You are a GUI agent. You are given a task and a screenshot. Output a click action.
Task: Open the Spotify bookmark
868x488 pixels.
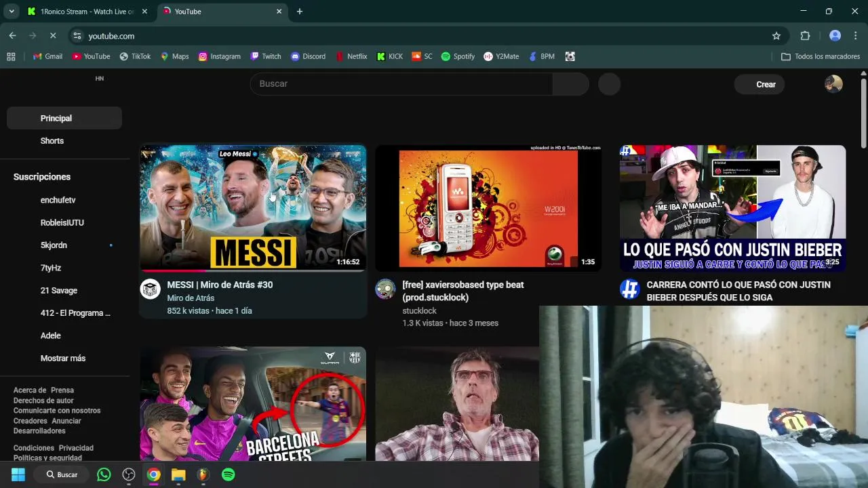coord(458,56)
